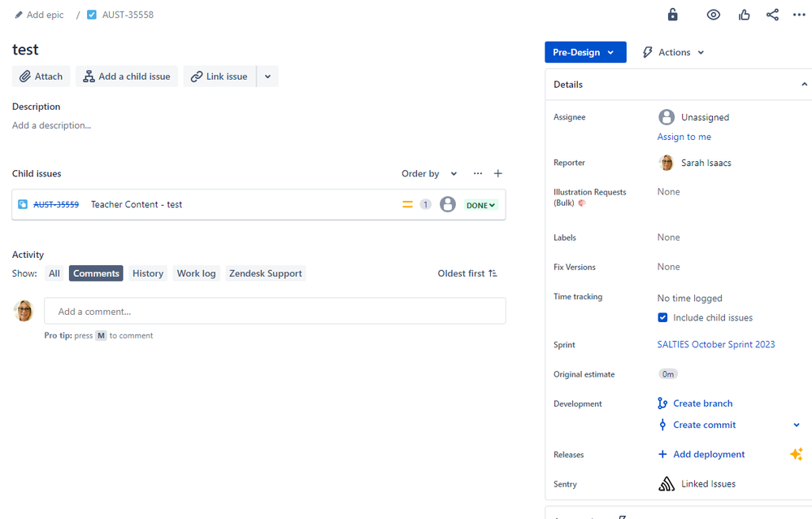Click the Labels value None

(x=669, y=238)
